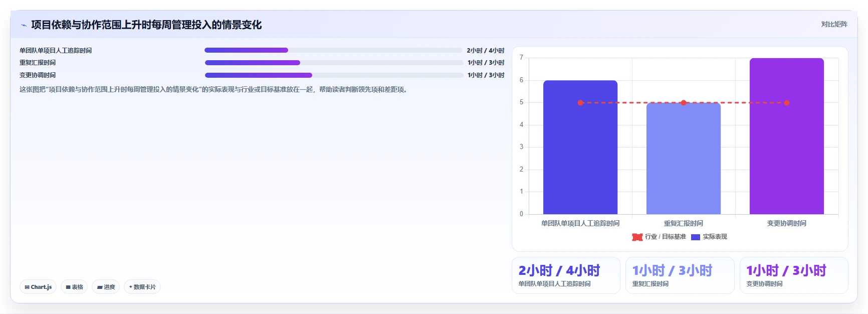Click the 表格 tag chip
Screen dimensions: 868x314
(74, 287)
